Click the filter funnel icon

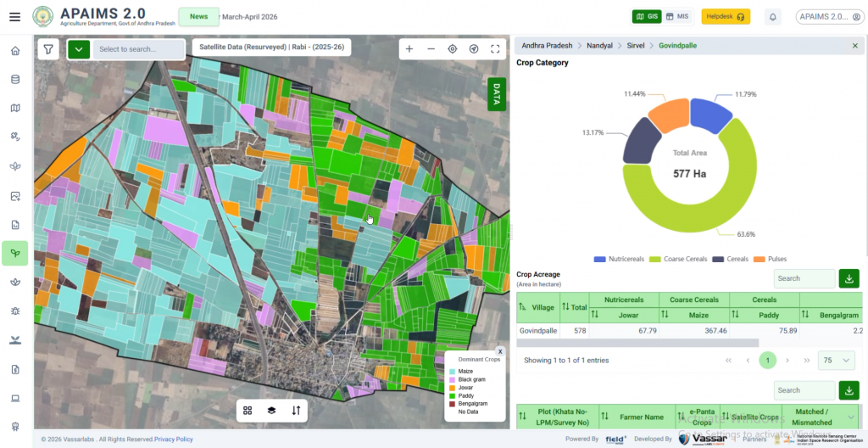coord(48,49)
